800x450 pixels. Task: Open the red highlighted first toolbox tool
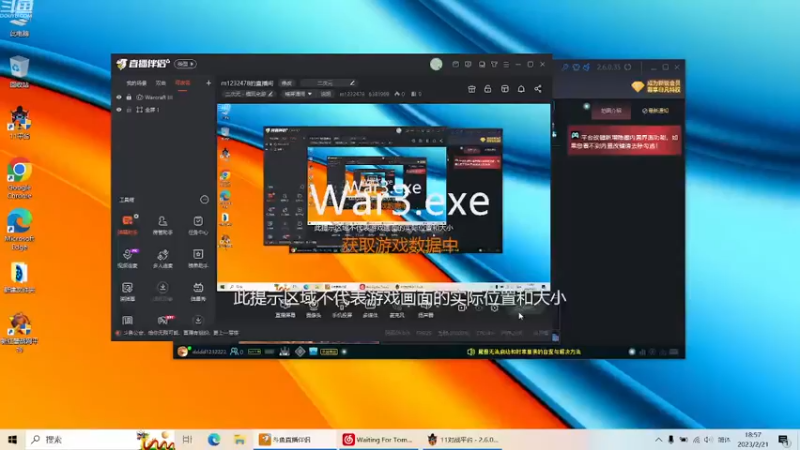(x=128, y=224)
